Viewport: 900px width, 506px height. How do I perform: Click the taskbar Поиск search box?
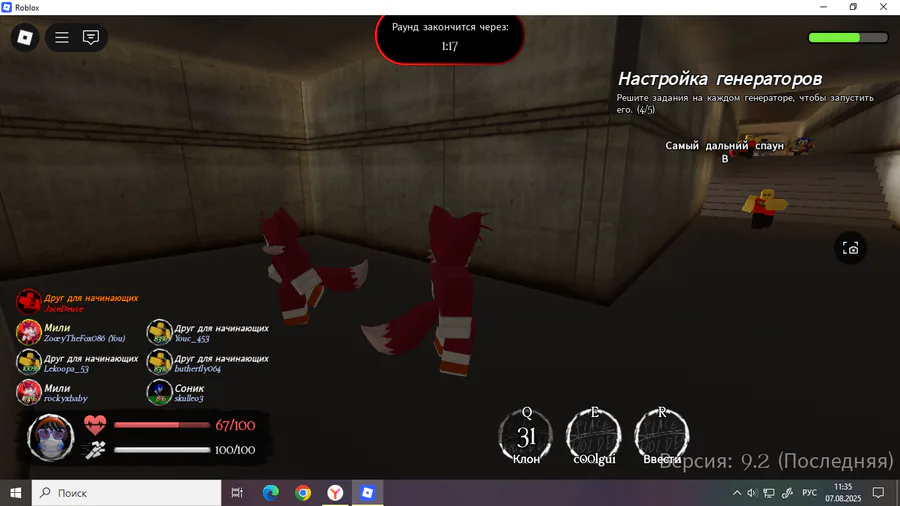[126, 493]
